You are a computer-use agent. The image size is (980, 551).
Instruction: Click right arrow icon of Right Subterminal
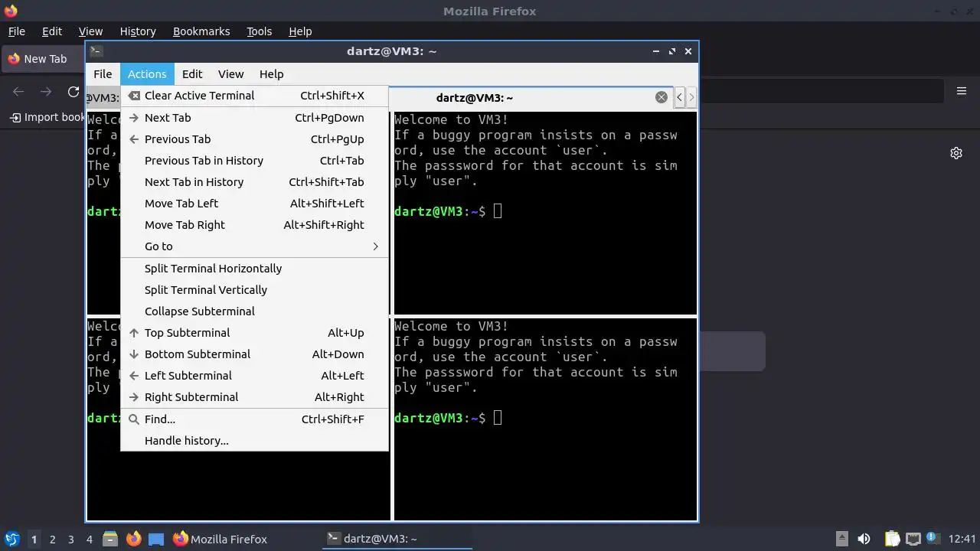[x=134, y=397]
